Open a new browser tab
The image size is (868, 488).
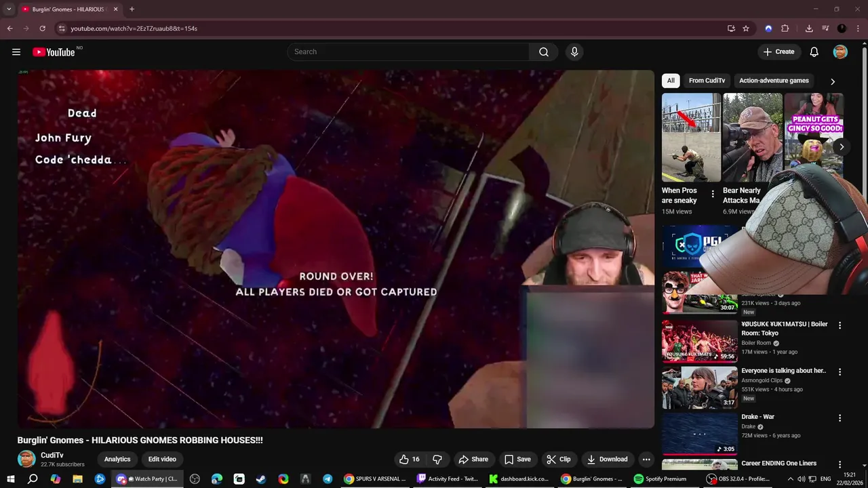[x=132, y=9]
